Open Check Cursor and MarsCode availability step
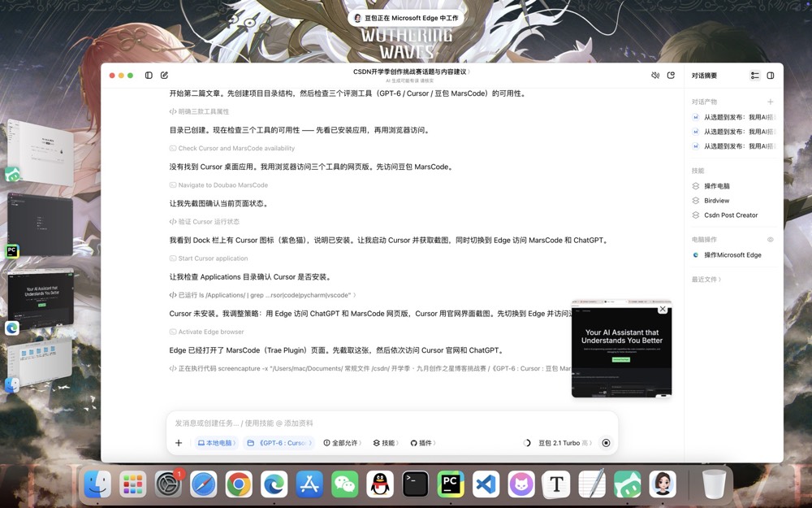 click(231, 148)
